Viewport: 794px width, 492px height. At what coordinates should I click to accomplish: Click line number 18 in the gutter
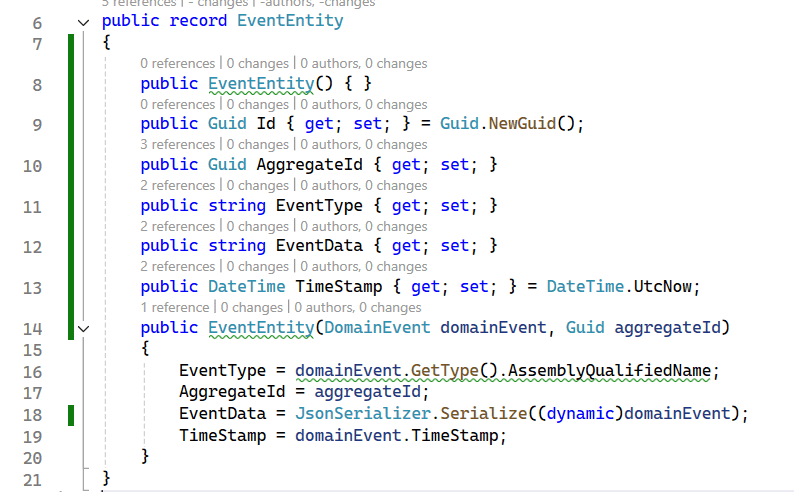click(x=31, y=414)
